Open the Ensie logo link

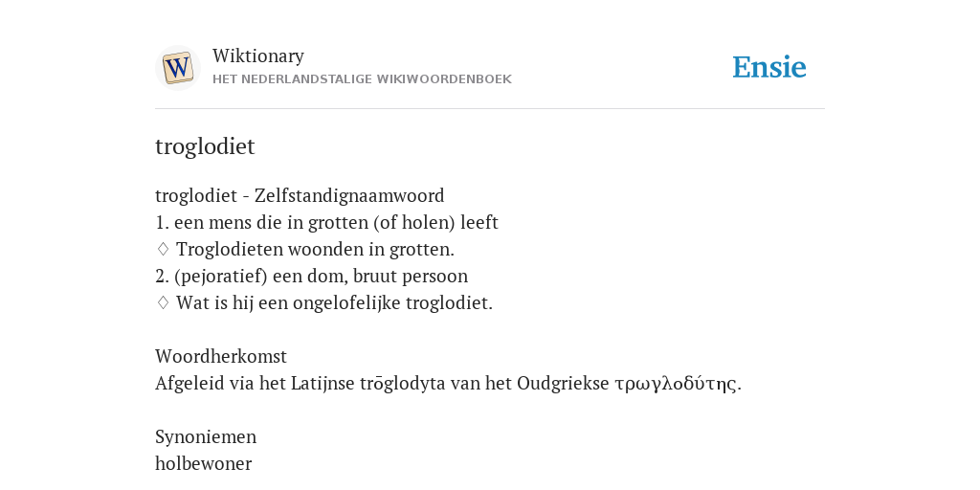coord(768,68)
